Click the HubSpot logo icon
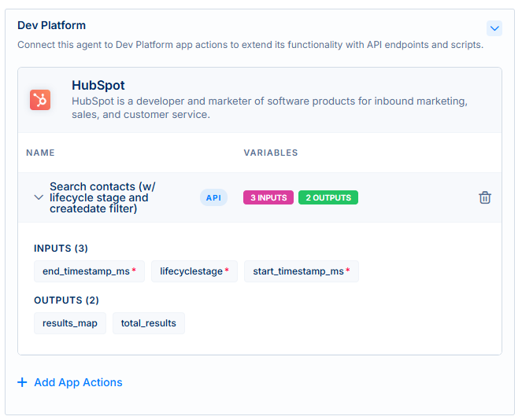522x420 pixels. pos(40,100)
